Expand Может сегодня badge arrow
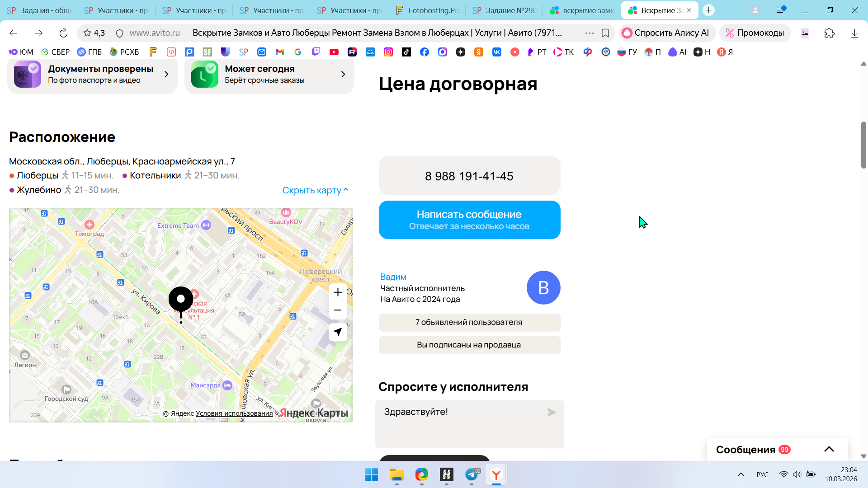Viewport: 868px width, 488px height. point(343,74)
